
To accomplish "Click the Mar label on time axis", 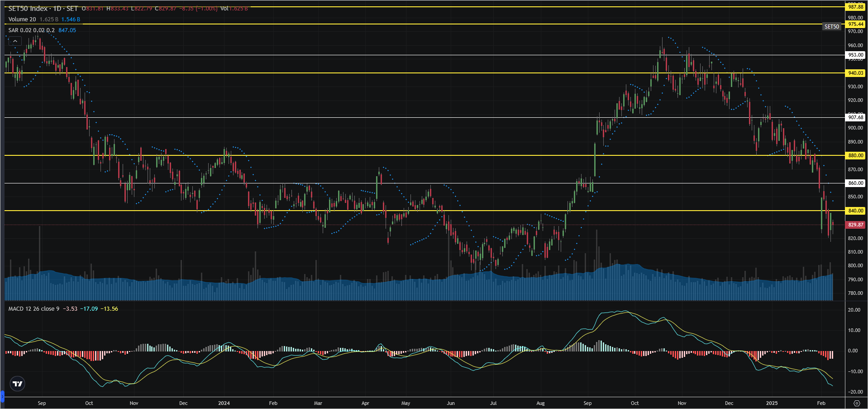I will pos(318,403).
